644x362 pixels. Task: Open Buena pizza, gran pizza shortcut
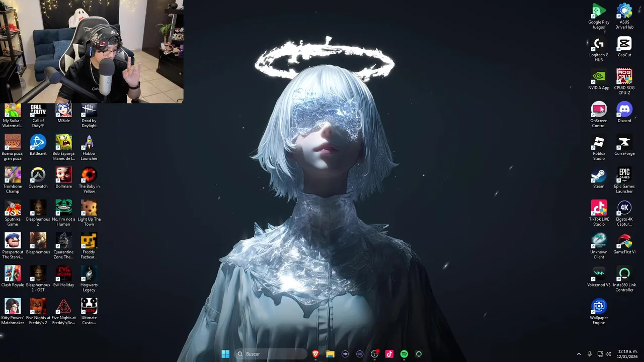13,148
